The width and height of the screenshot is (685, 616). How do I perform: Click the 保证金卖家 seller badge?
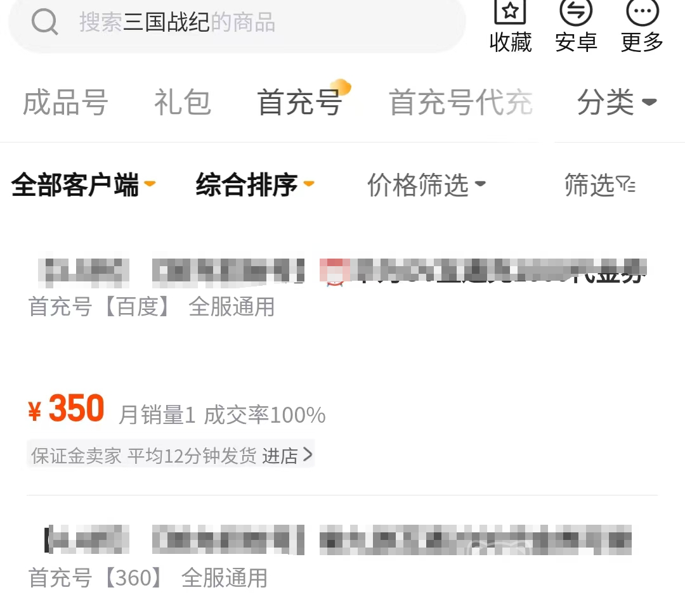[x=76, y=456]
